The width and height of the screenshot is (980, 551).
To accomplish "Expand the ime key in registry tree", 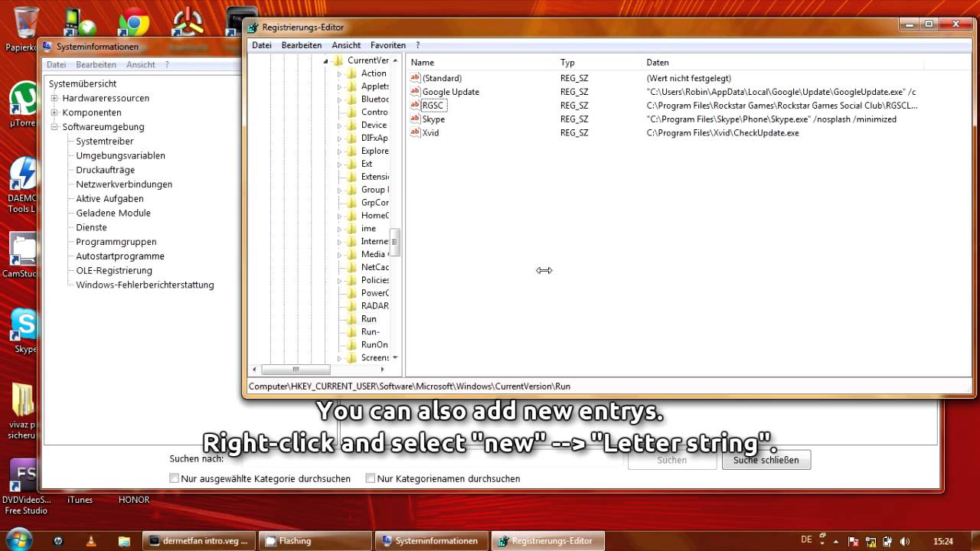I will [x=339, y=229].
